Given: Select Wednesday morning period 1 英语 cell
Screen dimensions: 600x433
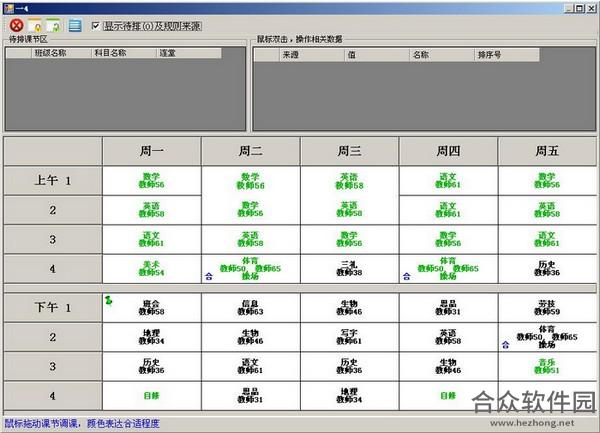Looking at the screenshot, I should (349, 181).
